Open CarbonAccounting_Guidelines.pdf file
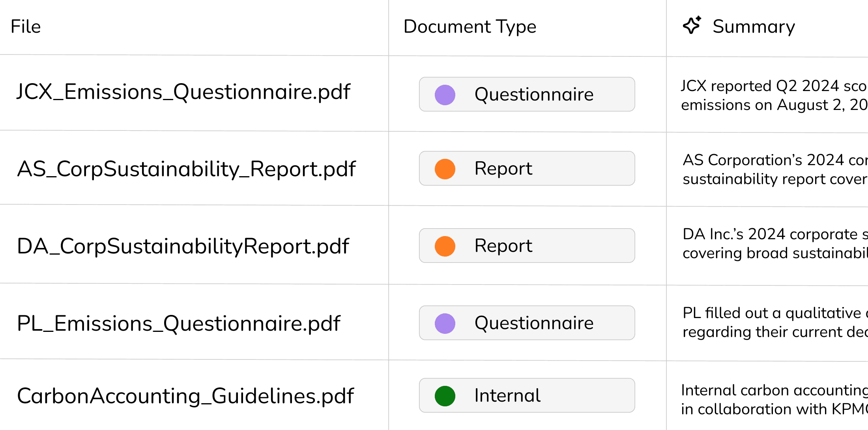Screen dimensions: 868x430 [185, 396]
